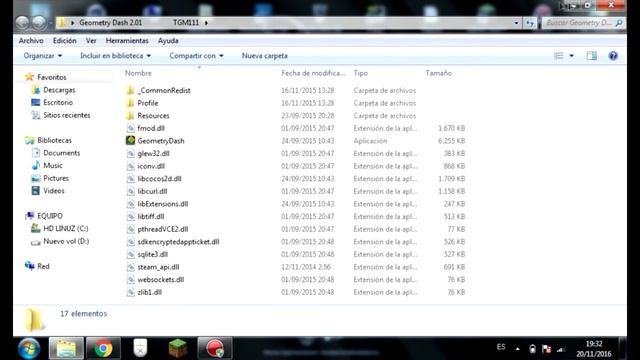Open the Compartir con dropdown
This screenshot has height=360, width=640.
point(196,56)
